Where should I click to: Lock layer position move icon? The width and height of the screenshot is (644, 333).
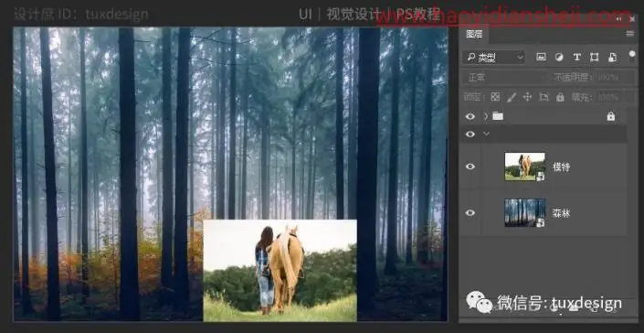pyautogui.click(x=527, y=97)
